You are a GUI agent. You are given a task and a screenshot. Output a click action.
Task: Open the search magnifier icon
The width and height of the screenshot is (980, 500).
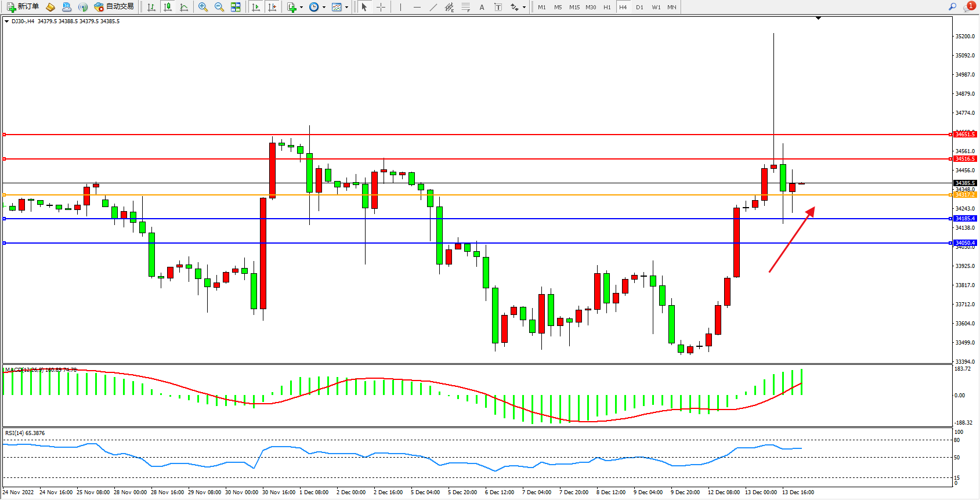click(x=952, y=7)
